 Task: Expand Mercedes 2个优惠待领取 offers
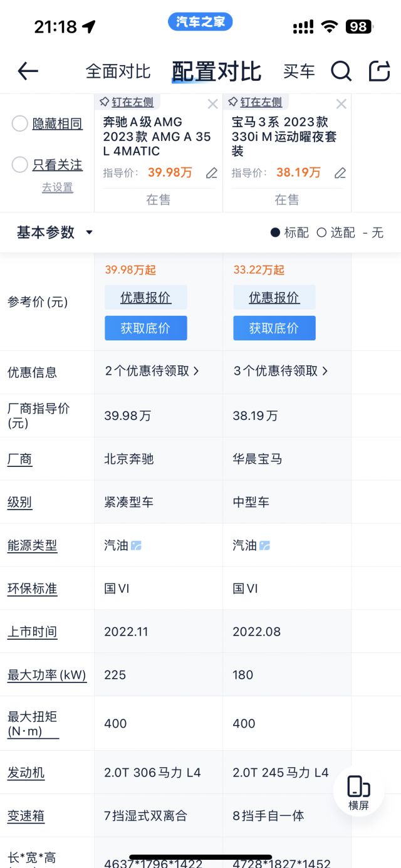tap(152, 371)
